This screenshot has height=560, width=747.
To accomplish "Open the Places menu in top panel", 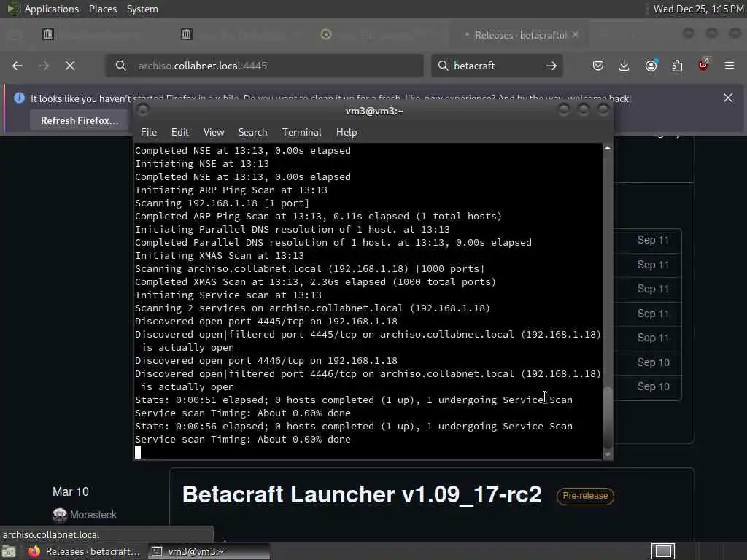I will coord(103,9).
